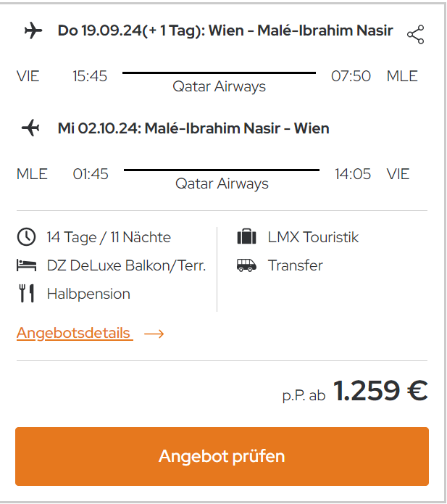Select the return flight heading Malé – Wien
This screenshot has height=504, width=447.
(x=193, y=128)
